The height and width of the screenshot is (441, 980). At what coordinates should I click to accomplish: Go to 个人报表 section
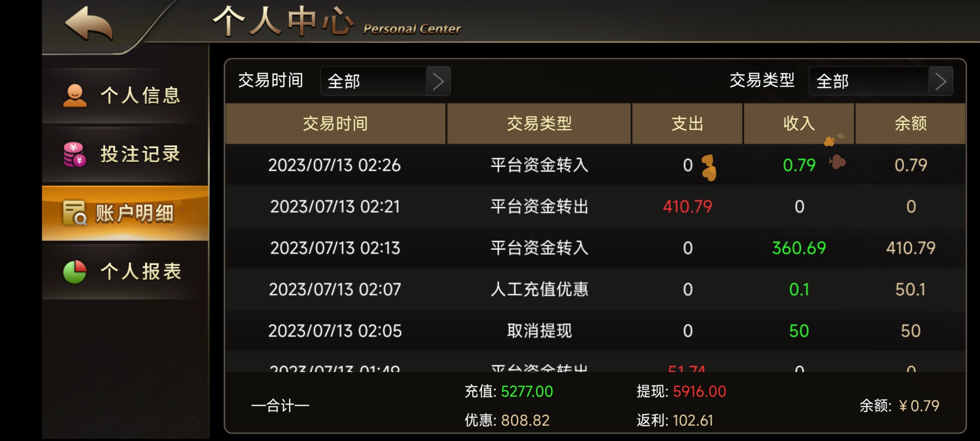coord(125,272)
